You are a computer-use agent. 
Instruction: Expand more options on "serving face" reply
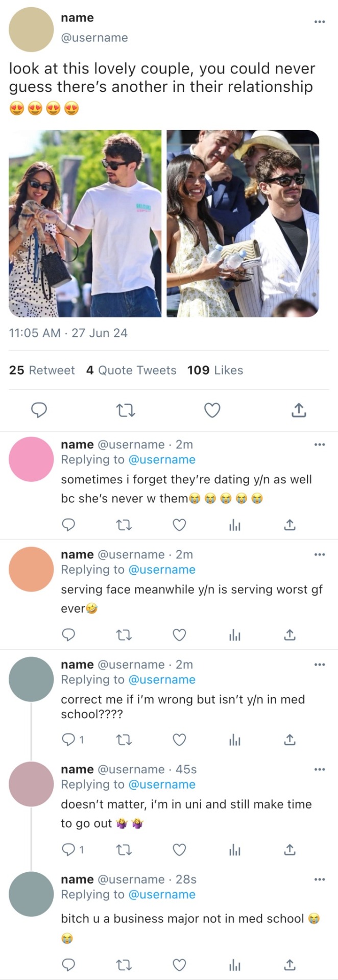click(x=320, y=554)
